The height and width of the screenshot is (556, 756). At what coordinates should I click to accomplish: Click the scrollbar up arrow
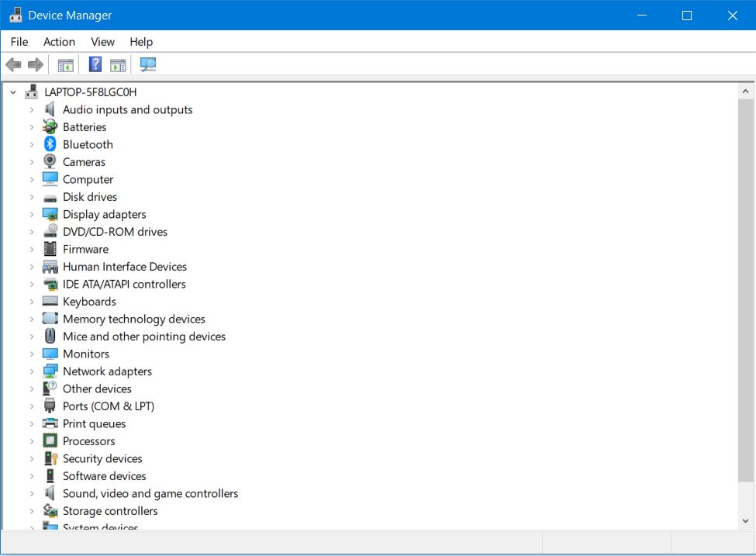[745, 92]
